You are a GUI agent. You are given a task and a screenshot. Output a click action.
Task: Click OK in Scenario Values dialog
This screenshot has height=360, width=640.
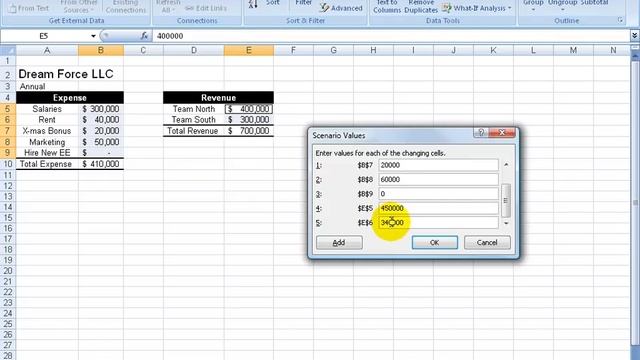click(435, 242)
